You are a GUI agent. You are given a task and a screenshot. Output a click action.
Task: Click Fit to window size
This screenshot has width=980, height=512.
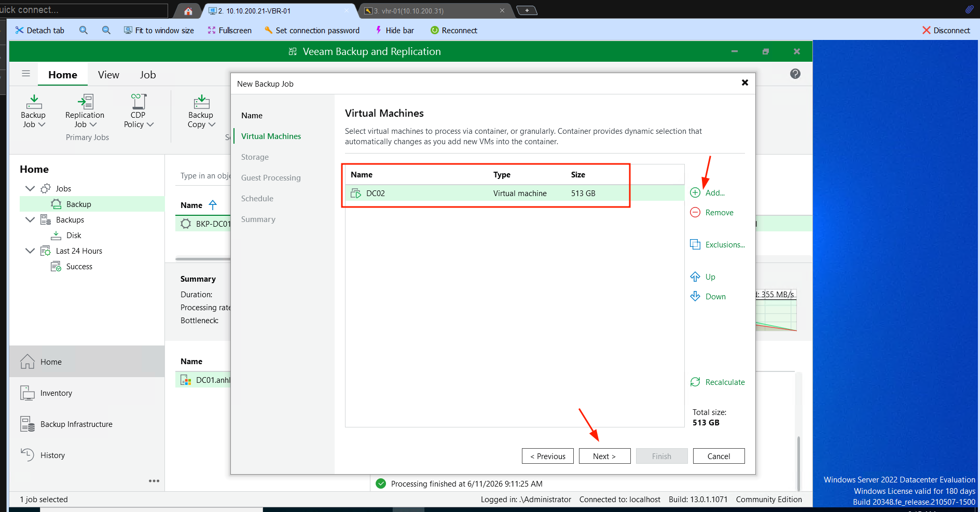[159, 30]
